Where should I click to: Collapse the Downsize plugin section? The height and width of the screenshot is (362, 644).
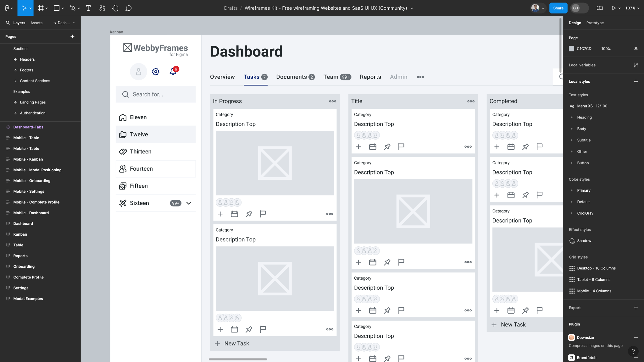[x=636, y=337]
